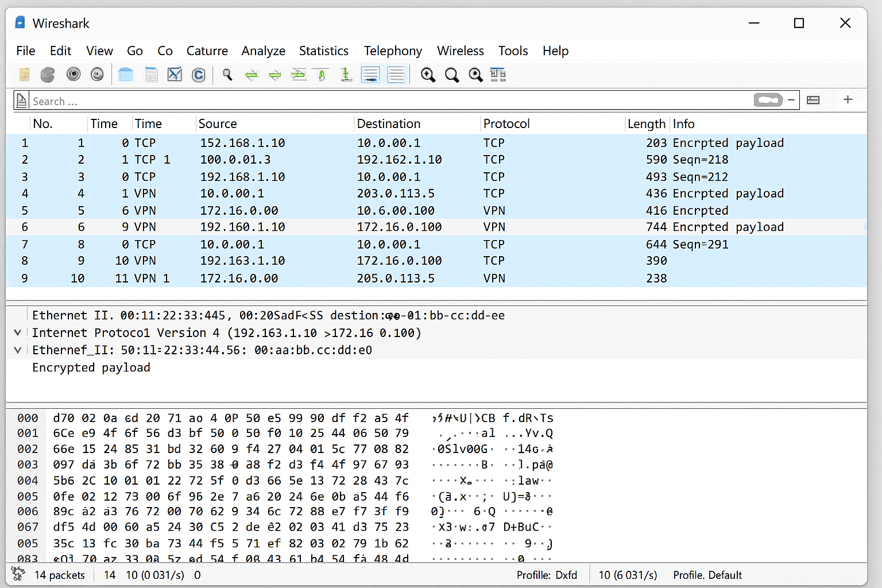
Task: Open the View menu
Action: coord(99,51)
